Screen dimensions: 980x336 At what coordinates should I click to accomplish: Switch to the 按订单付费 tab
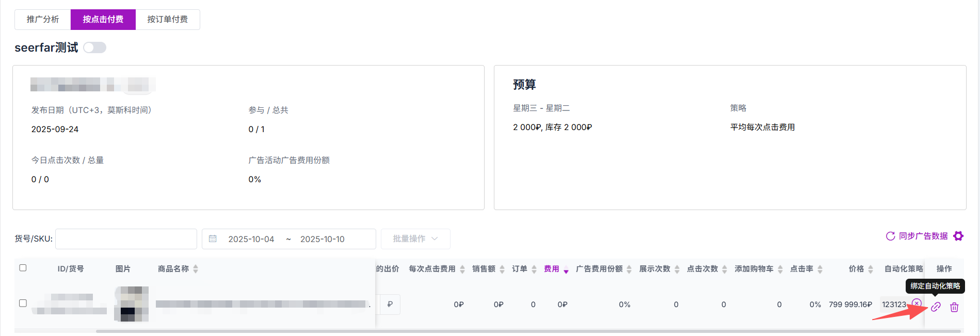point(168,20)
